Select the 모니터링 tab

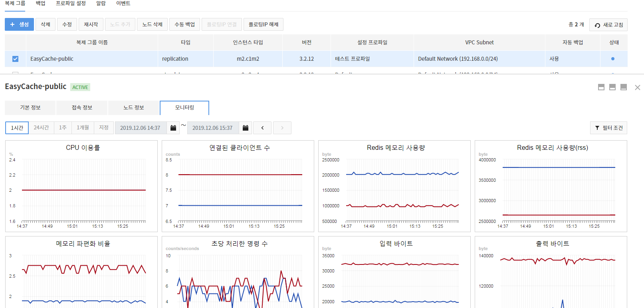click(x=184, y=108)
